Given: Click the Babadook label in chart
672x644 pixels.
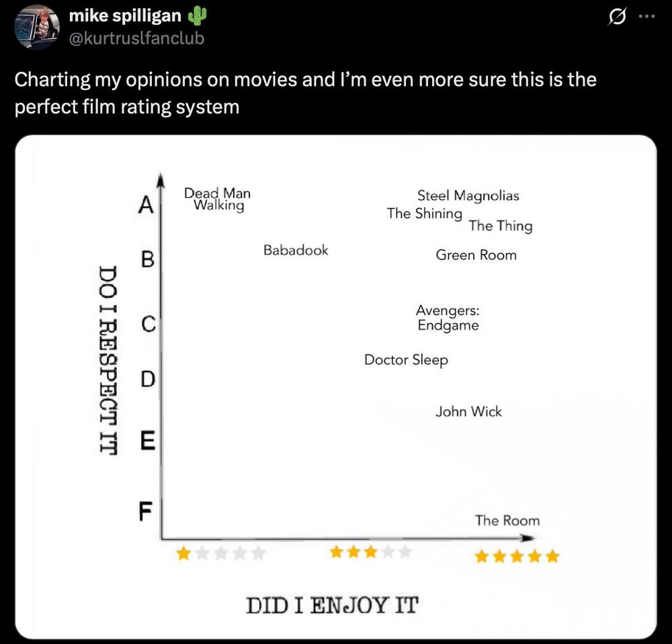Looking at the screenshot, I should pos(296,250).
